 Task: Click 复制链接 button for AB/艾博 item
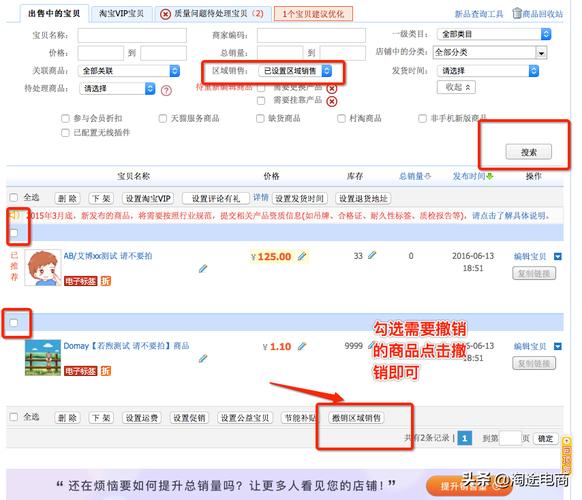click(x=534, y=274)
